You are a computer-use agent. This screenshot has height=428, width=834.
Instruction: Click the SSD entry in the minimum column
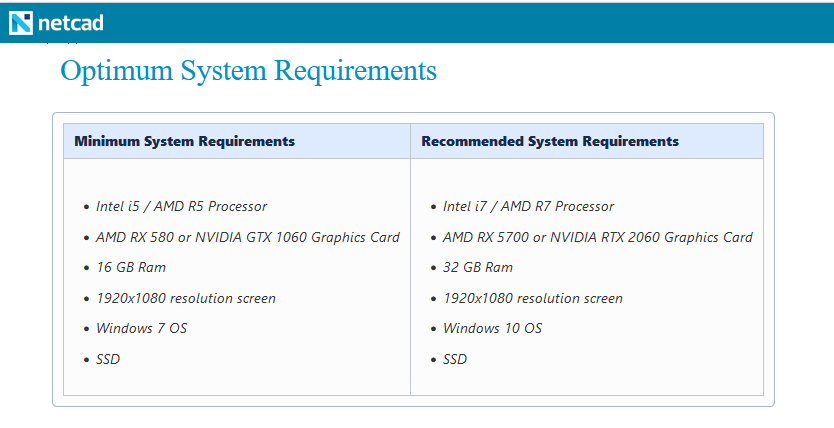coord(108,359)
